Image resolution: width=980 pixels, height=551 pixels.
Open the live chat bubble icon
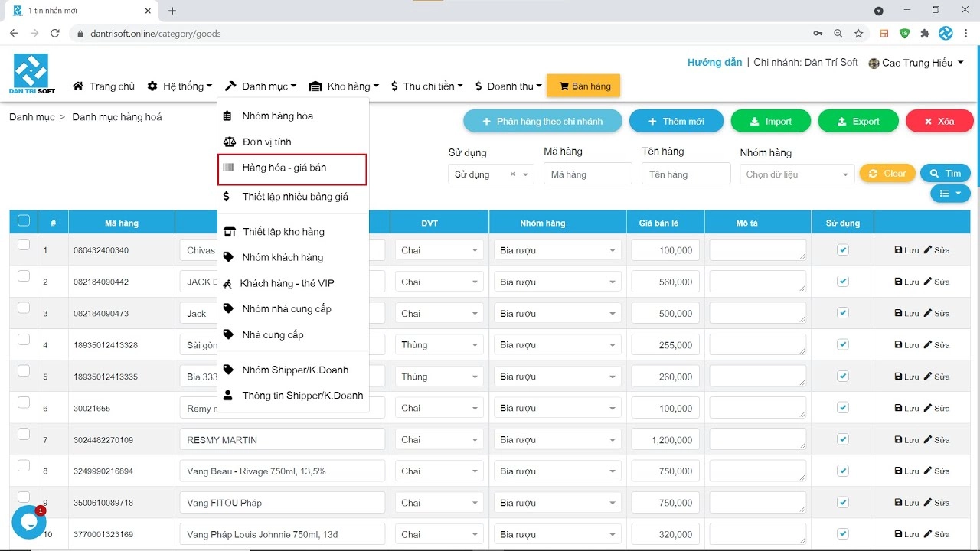29,523
